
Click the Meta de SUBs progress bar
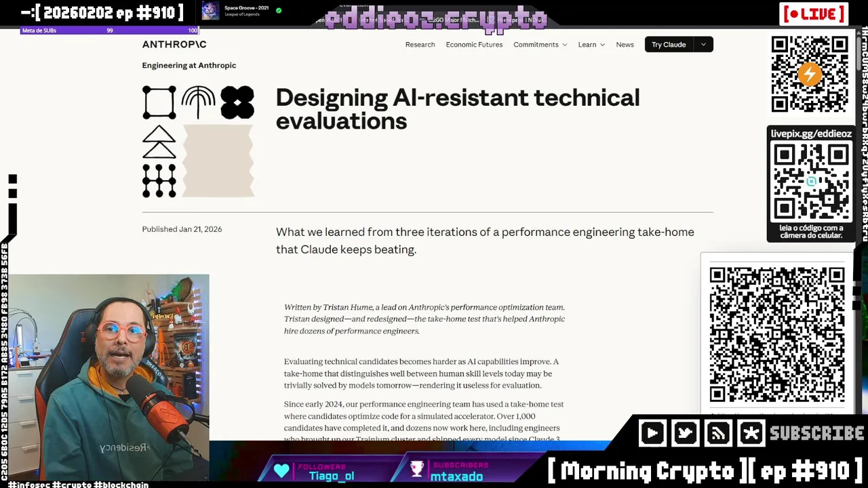point(110,30)
